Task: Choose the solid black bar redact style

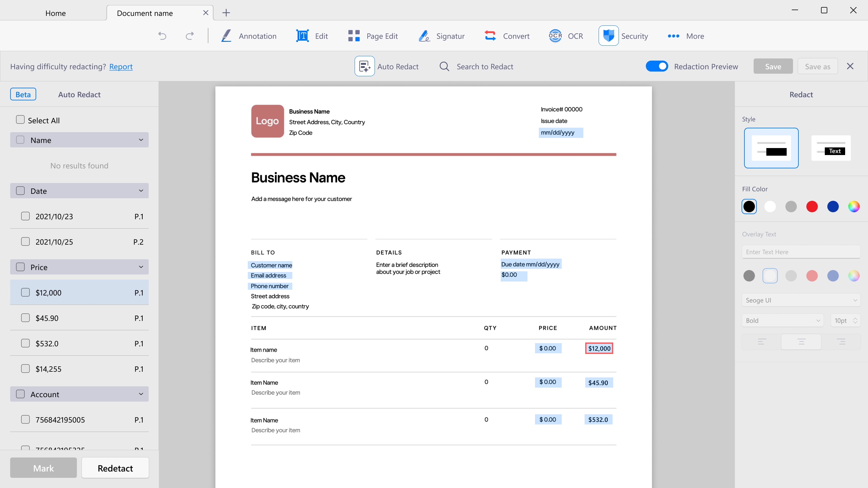Action: pyautogui.click(x=771, y=148)
